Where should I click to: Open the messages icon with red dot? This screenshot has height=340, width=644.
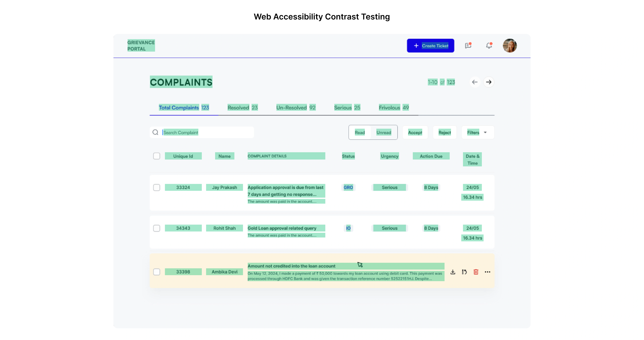[x=468, y=46]
